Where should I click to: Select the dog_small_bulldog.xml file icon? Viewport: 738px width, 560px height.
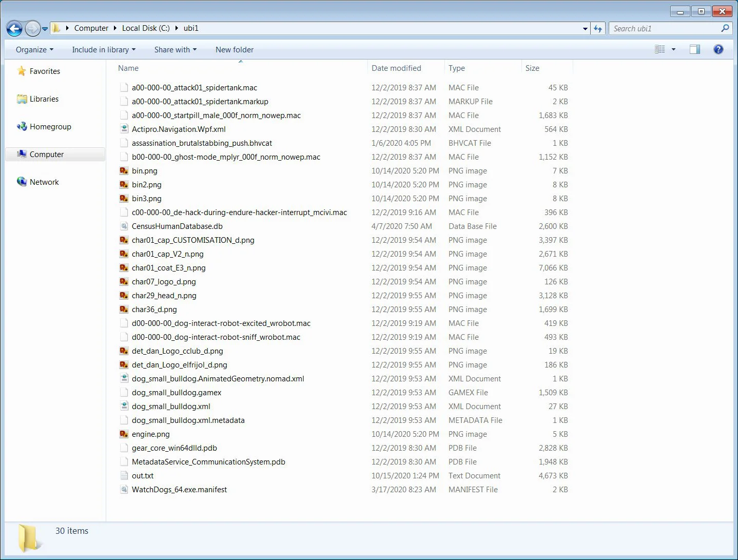point(124,407)
